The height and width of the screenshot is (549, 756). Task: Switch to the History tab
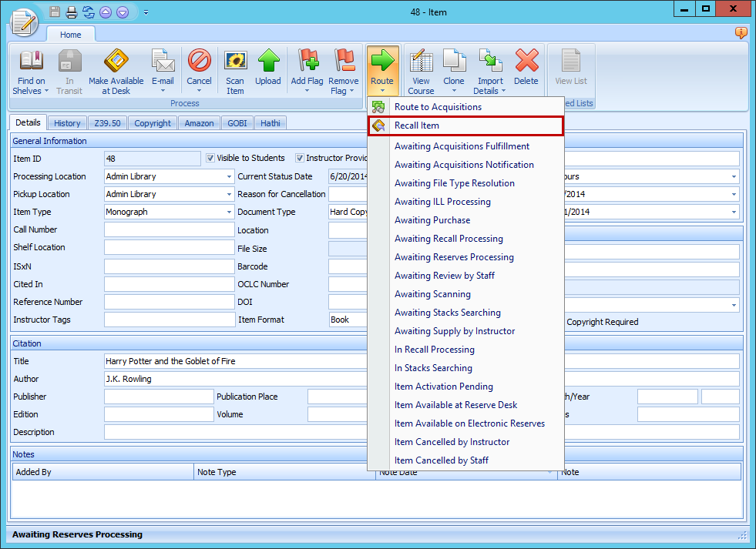(x=67, y=123)
